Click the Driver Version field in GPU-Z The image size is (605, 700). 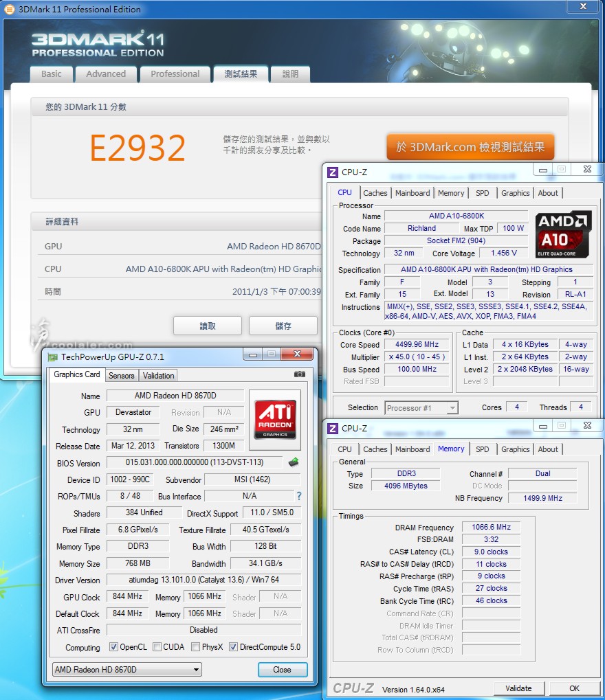coord(203,580)
